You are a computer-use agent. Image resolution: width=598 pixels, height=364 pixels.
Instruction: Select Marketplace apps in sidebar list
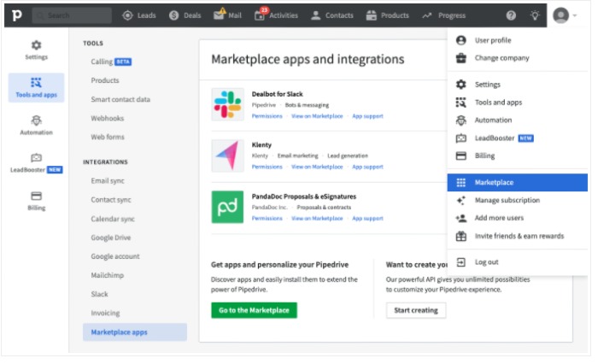pyautogui.click(x=135, y=332)
